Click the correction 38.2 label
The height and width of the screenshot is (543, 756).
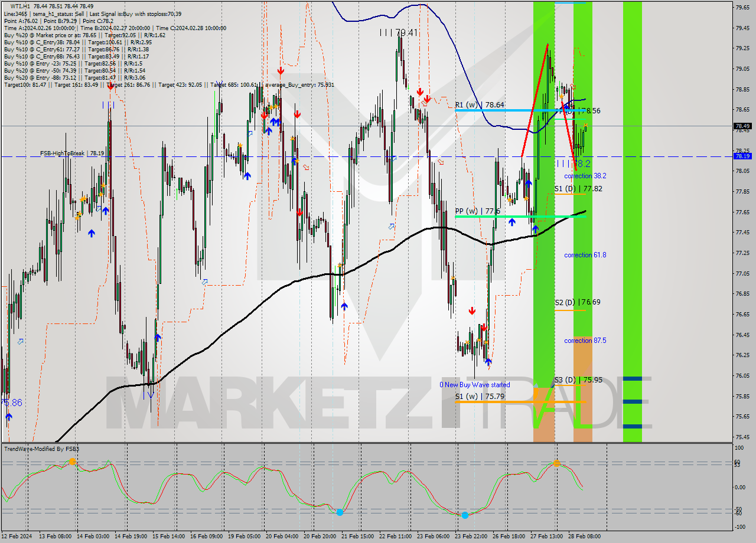click(x=585, y=176)
